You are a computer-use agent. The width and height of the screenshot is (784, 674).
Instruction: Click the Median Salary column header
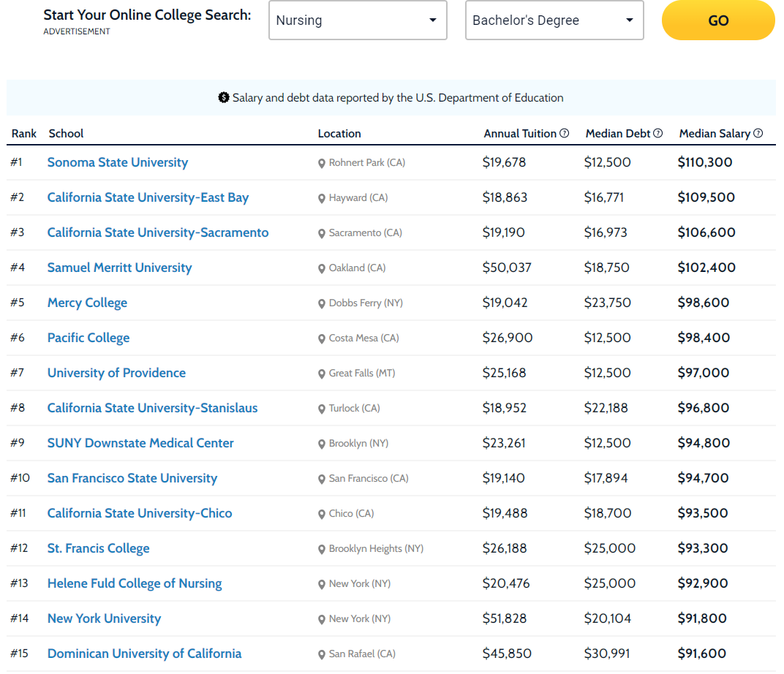pos(715,133)
